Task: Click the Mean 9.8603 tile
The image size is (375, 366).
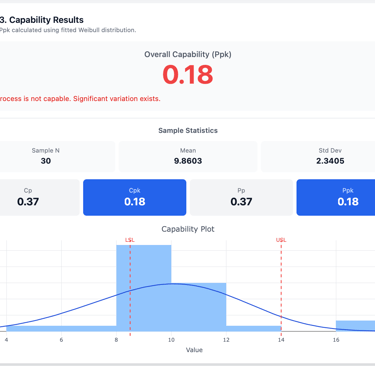Action: 188,157
